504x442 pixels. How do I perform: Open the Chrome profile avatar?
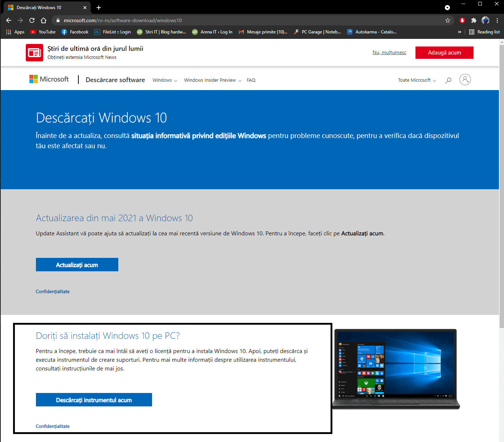point(485,20)
